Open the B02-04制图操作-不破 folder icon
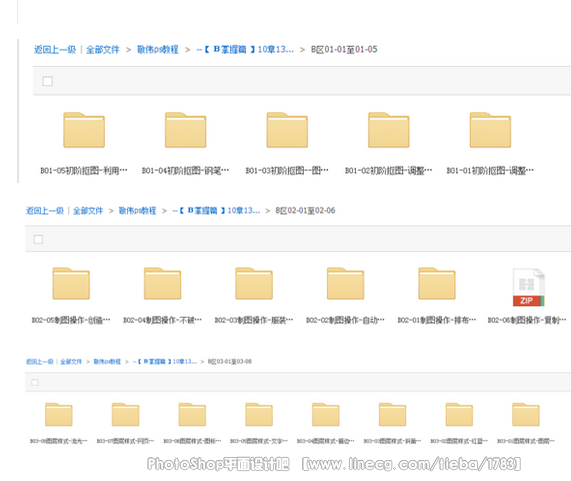Viewport: 571px width, 481px height. click(x=162, y=283)
